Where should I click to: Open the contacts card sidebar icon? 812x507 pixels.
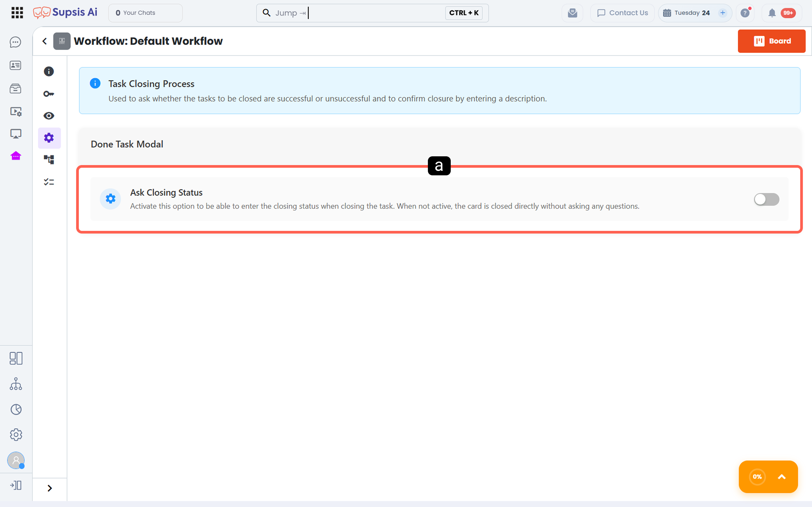pyautogui.click(x=16, y=65)
